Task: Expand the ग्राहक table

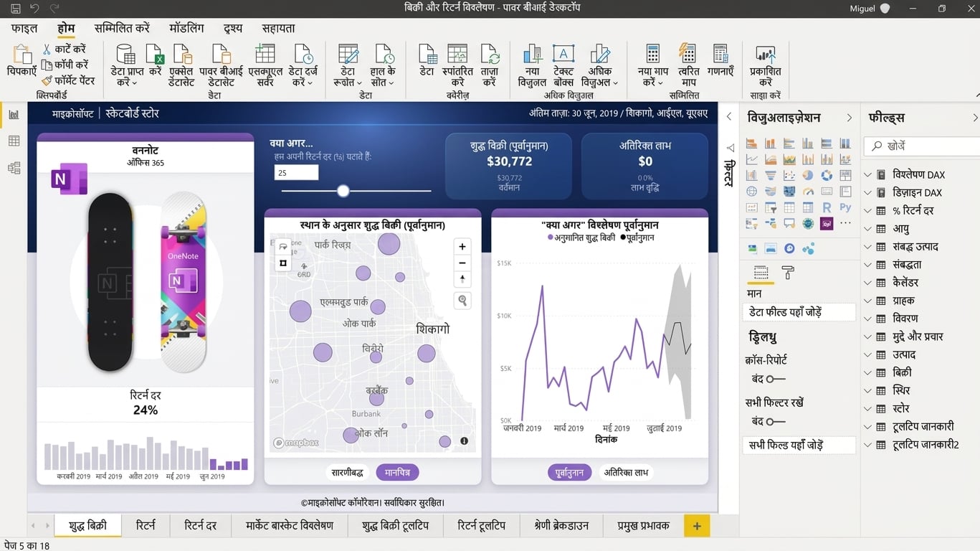Action: [867, 301]
